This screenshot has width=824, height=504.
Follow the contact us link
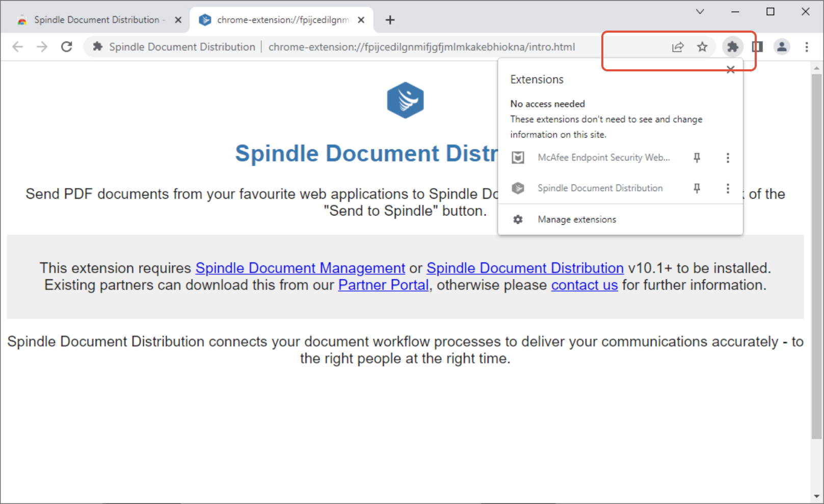point(584,285)
